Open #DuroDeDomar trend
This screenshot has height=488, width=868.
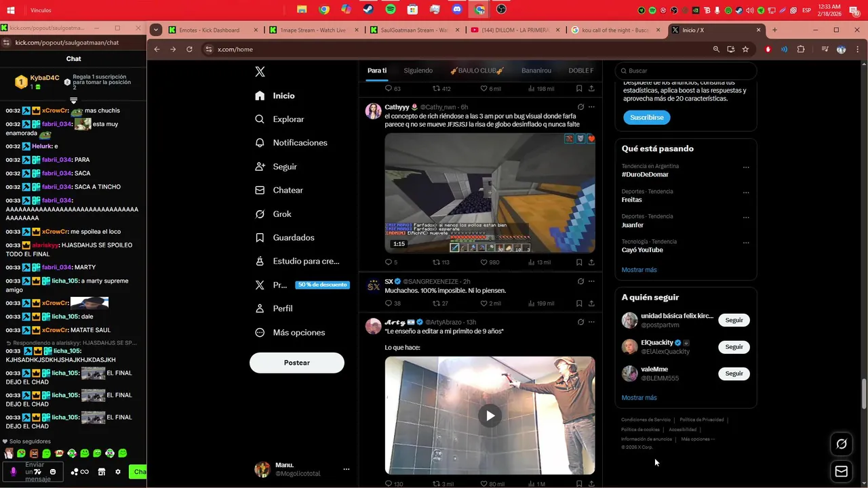(645, 174)
